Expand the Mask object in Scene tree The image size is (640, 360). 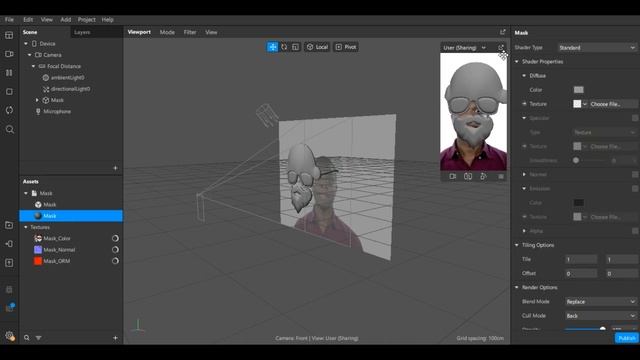click(x=37, y=100)
